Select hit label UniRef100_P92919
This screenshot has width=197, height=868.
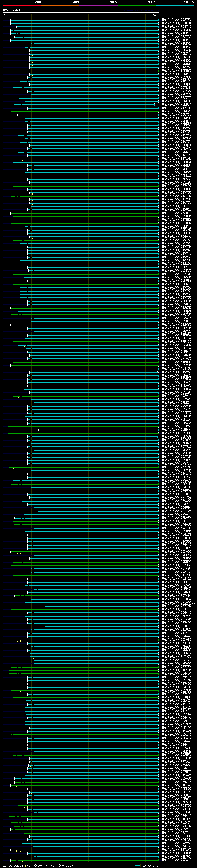click(177, 396)
